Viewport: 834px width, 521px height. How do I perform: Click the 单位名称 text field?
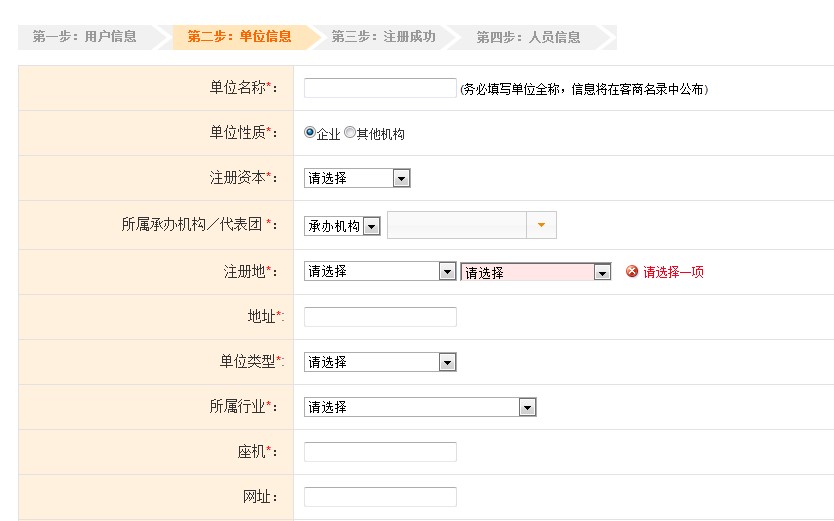point(380,88)
